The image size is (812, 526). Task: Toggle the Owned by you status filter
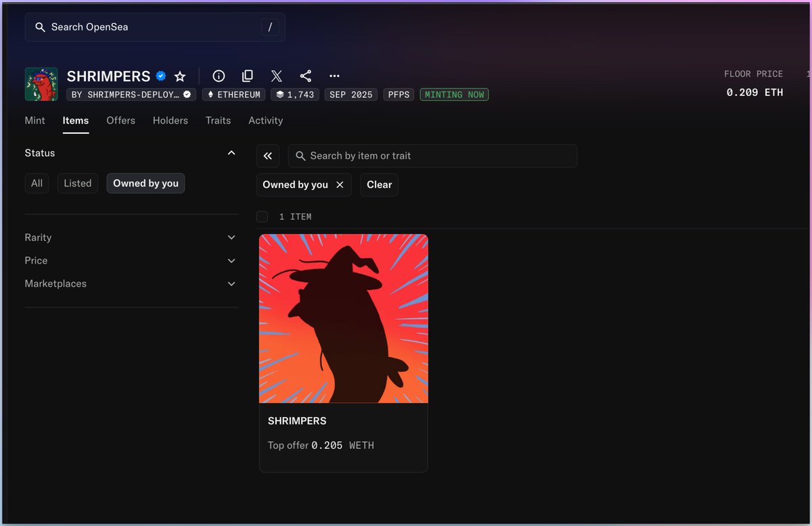point(145,183)
